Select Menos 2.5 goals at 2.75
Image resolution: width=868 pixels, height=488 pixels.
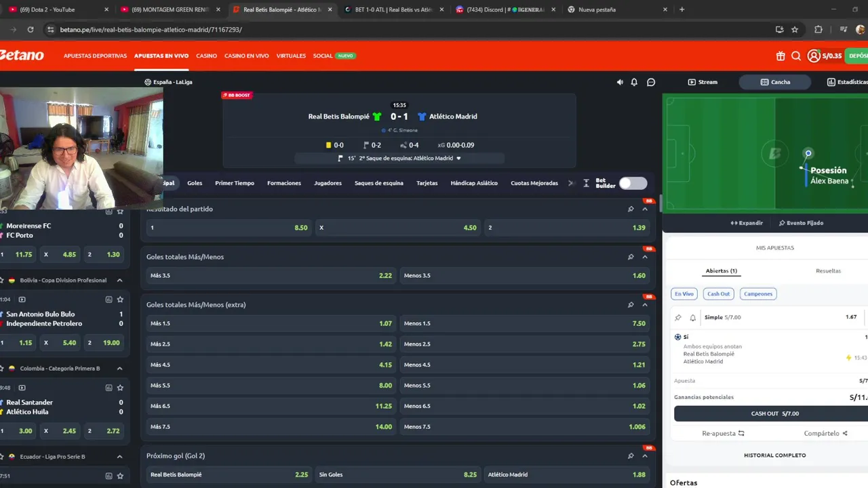tap(524, 344)
